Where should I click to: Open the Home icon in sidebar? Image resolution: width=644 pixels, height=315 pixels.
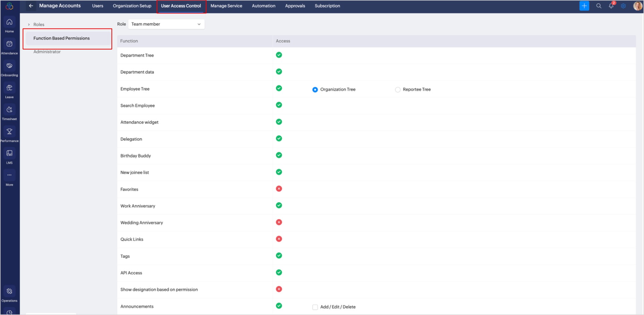[10, 22]
